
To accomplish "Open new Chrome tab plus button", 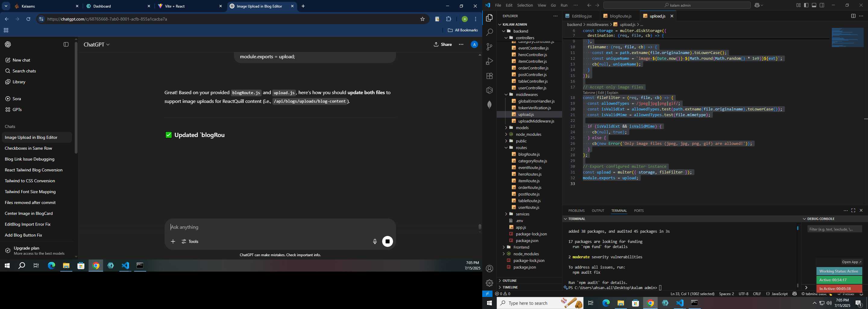I will coord(303,6).
